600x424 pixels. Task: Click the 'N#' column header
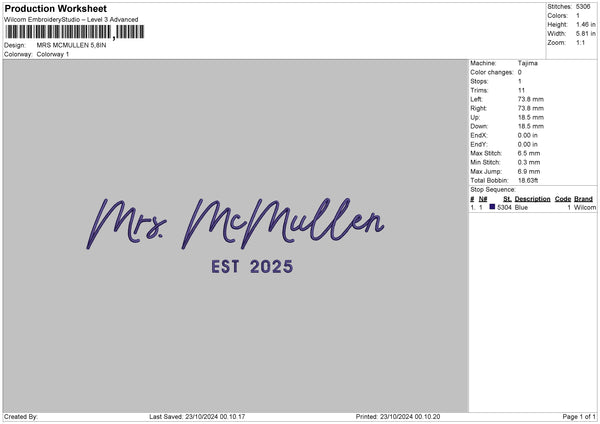(483, 199)
